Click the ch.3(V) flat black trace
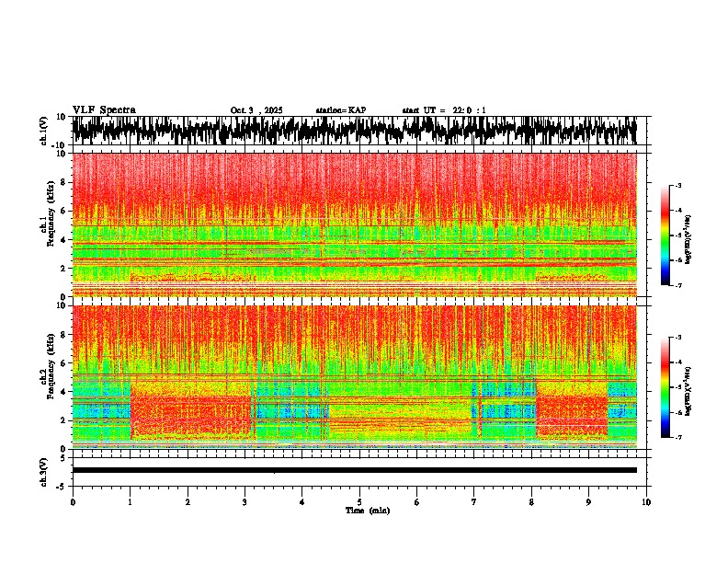Viewport: 728px width, 563px height. [x=354, y=470]
